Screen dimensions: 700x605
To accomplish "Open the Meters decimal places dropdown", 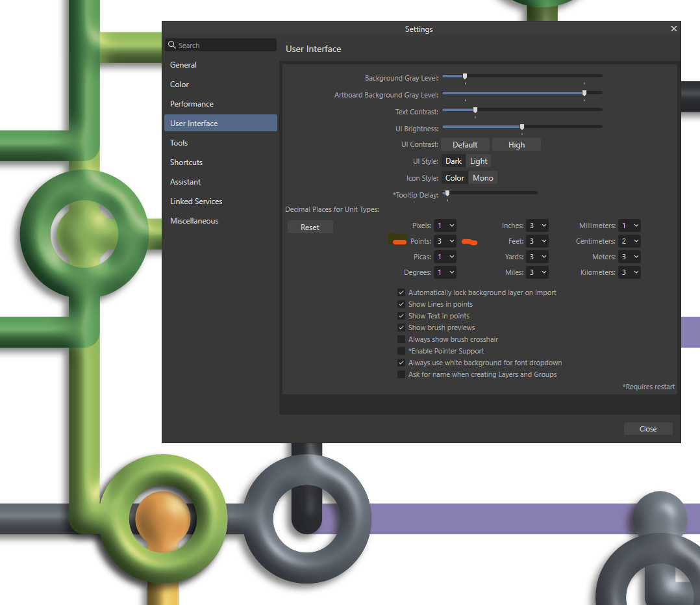I will coord(629,257).
